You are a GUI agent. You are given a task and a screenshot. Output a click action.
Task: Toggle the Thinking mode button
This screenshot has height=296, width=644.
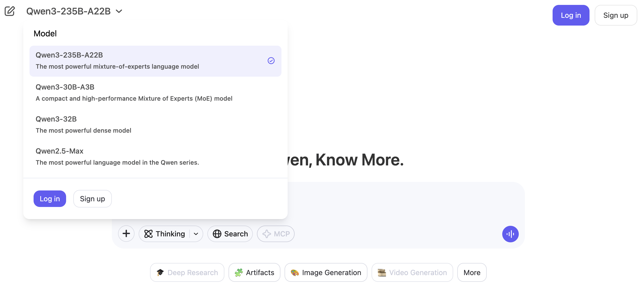click(x=165, y=234)
